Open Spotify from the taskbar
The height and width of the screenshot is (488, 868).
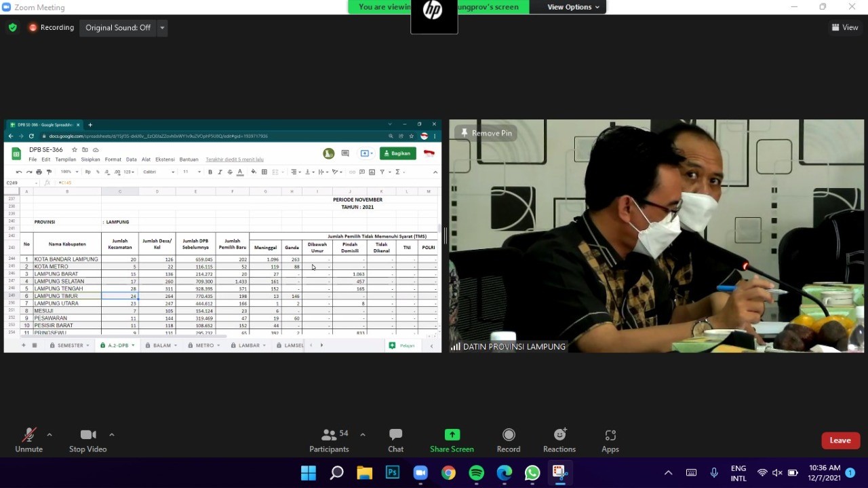[476, 472]
